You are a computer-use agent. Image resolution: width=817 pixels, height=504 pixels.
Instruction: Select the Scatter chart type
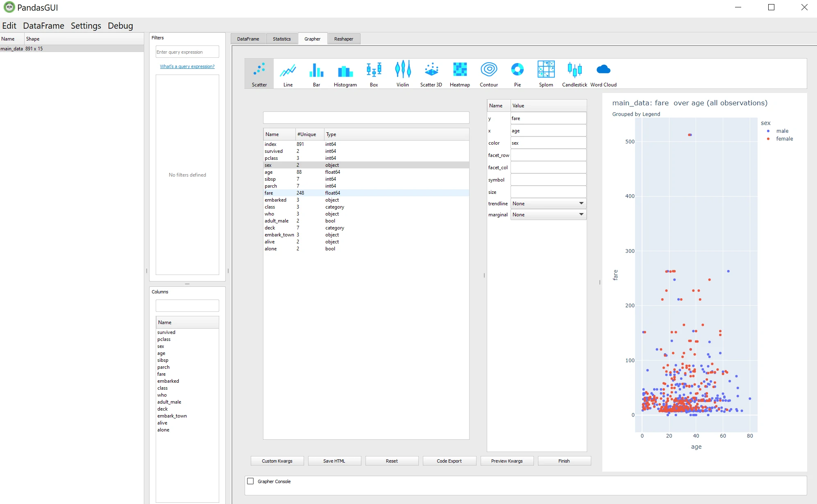(x=259, y=74)
